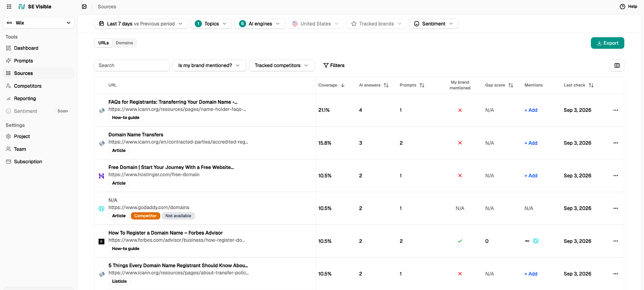The width and height of the screenshot is (644, 290).
Task: Click the Forbes favicon icon
Action: tap(101, 241)
